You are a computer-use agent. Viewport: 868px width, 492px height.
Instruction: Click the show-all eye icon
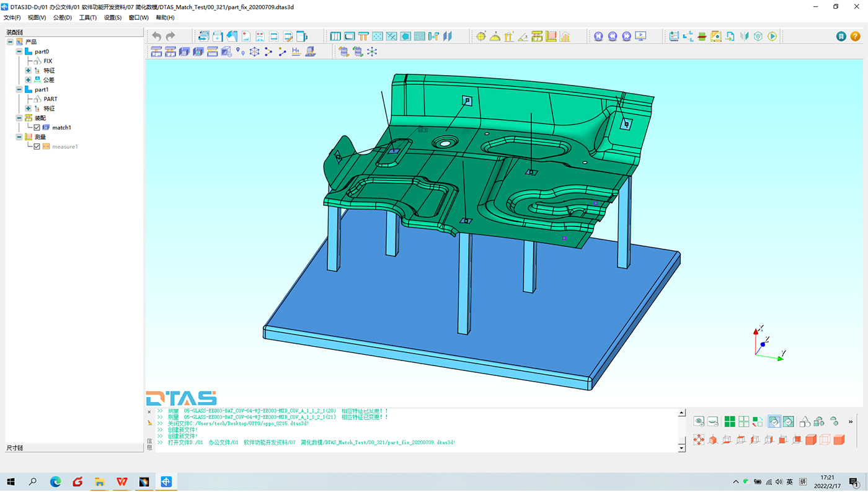(x=699, y=422)
